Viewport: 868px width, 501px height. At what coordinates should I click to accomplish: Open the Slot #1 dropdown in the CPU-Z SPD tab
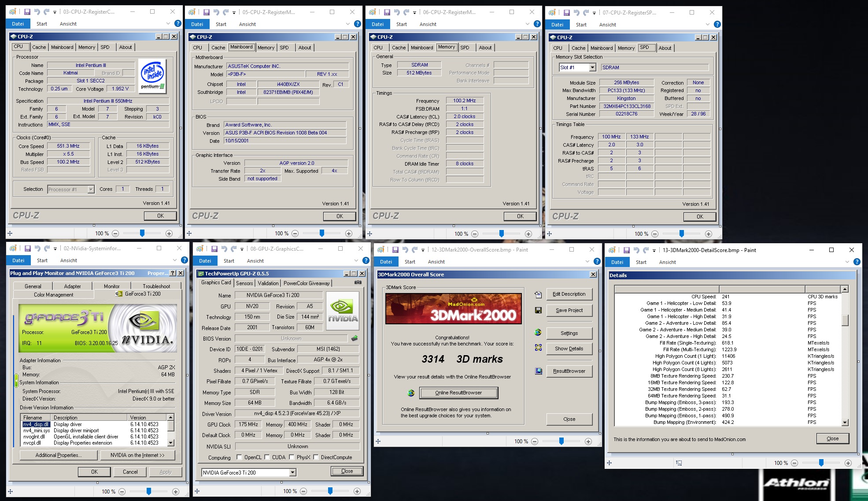(592, 67)
